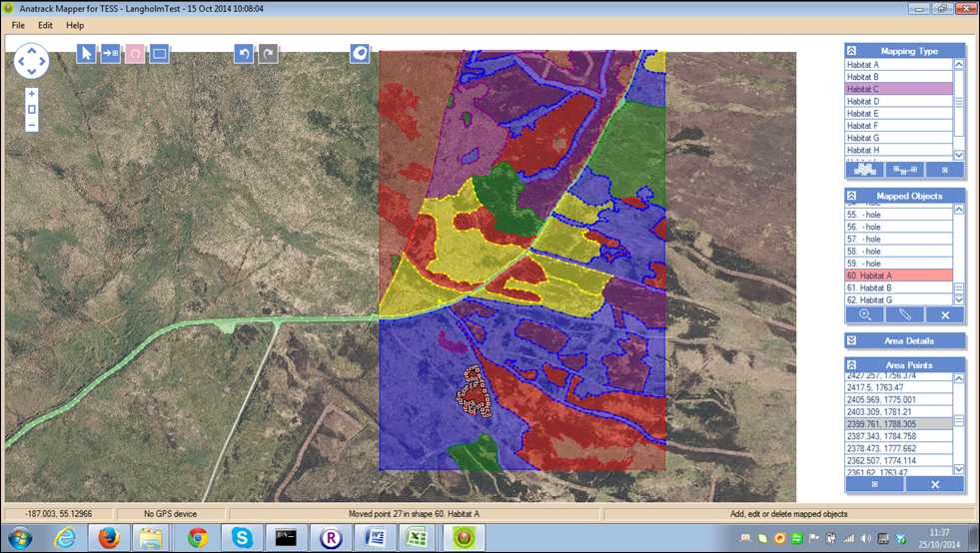Click the polygons icon under Mapping Type
980x553 pixels.
[x=865, y=170]
